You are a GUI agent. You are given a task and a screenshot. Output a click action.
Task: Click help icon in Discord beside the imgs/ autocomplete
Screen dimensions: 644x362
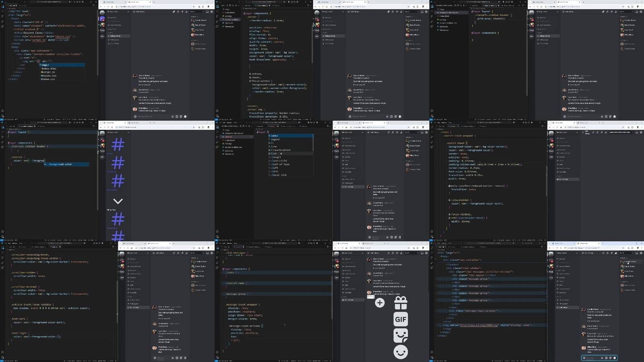tap(212, 12)
